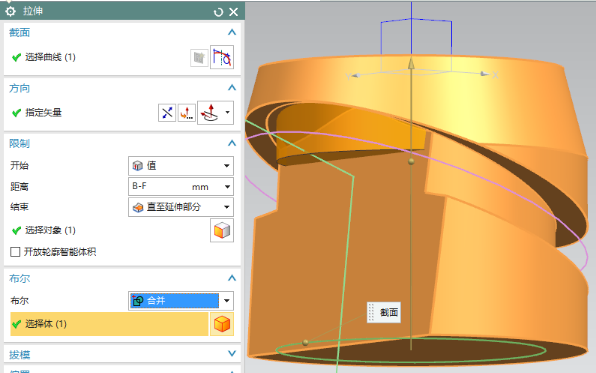596x373 pixels.
Task: Click the X axis arrow handle
Action: (485, 74)
